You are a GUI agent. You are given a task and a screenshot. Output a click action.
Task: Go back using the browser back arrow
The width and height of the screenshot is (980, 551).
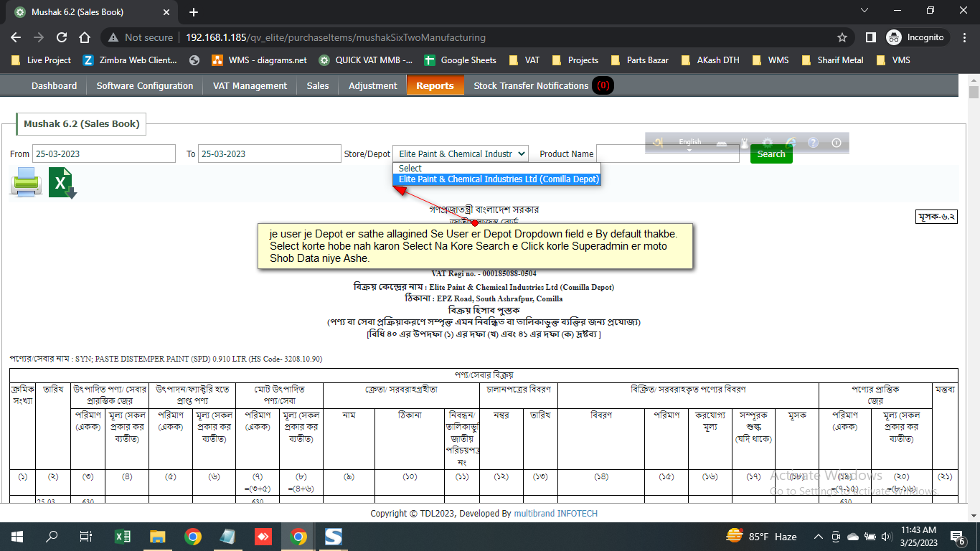coord(16,37)
